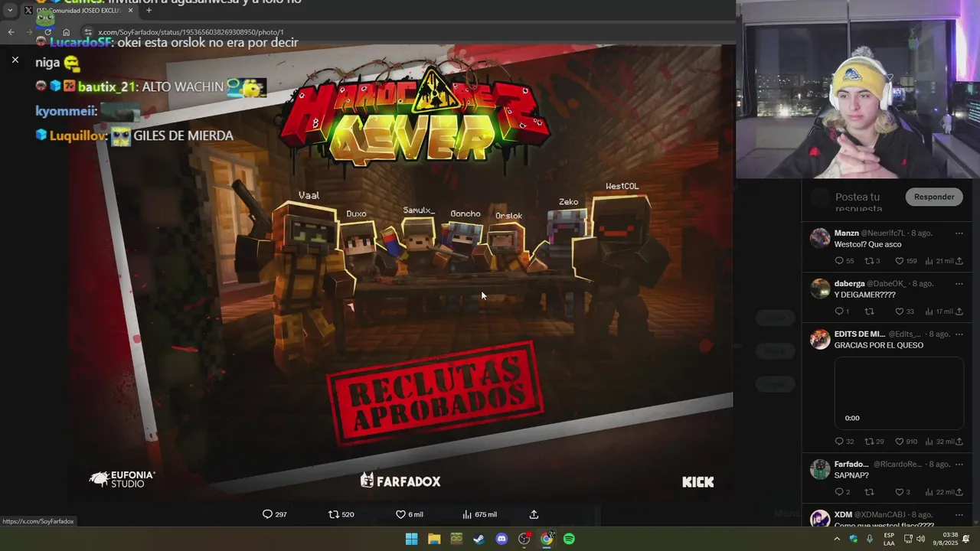980x551 pixels.
Task: Open daberga's profile name link
Action: click(849, 283)
